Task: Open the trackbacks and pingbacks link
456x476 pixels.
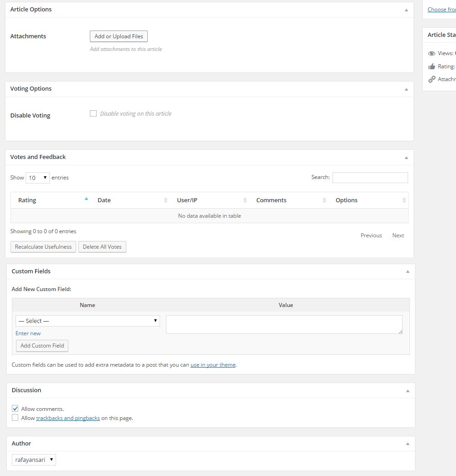Action: coord(68,418)
